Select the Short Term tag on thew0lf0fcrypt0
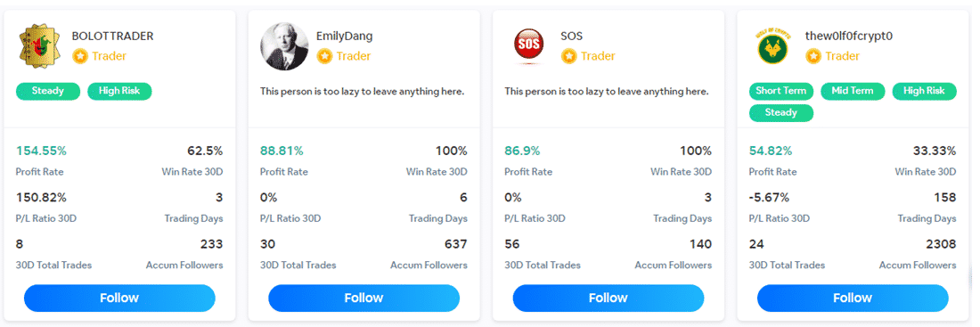This screenshot has width=980, height=327. [781, 91]
